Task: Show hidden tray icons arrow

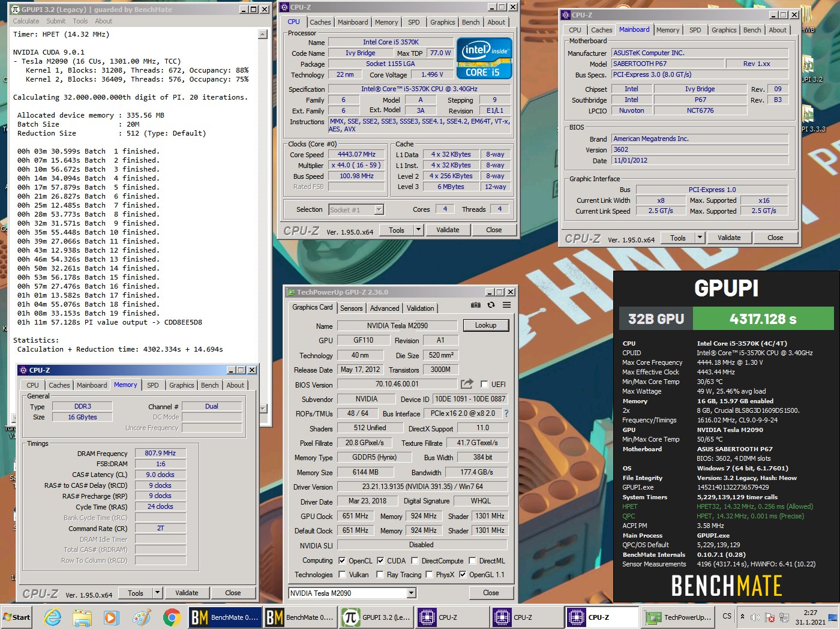Action: pyautogui.click(x=742, y=617)
